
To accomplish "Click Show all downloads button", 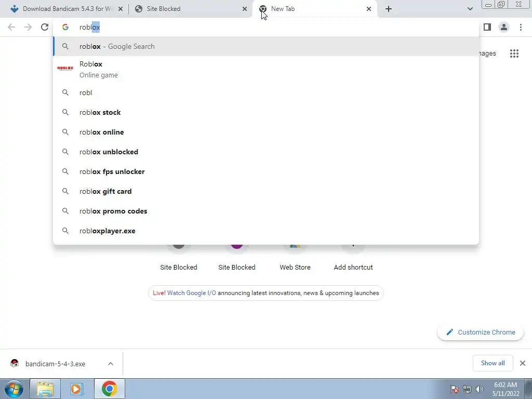I will 493,363.
